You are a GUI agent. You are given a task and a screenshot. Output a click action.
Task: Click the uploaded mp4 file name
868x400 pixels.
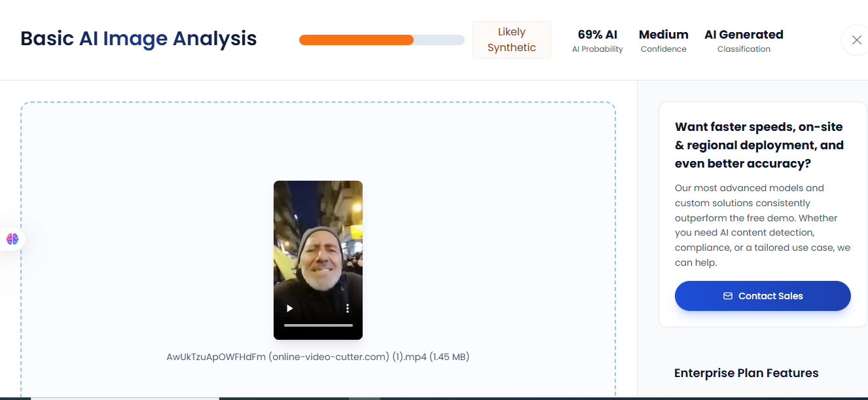point(318,357)
